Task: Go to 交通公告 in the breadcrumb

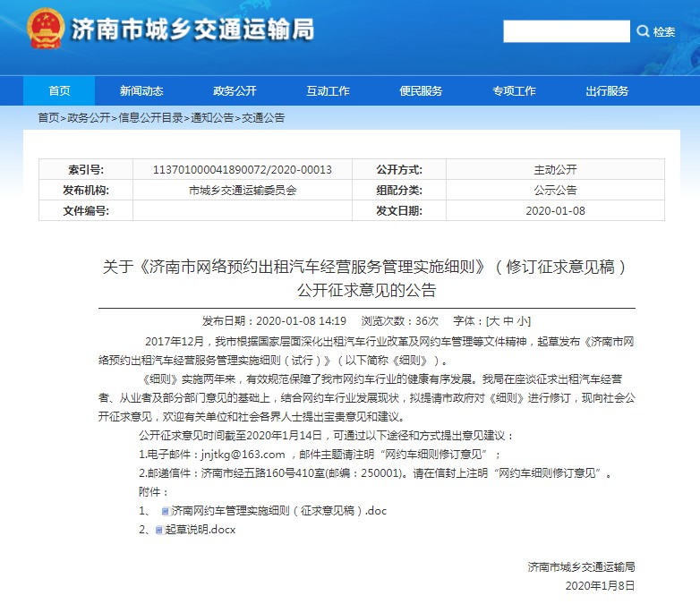Action: [x=263, y=117]
